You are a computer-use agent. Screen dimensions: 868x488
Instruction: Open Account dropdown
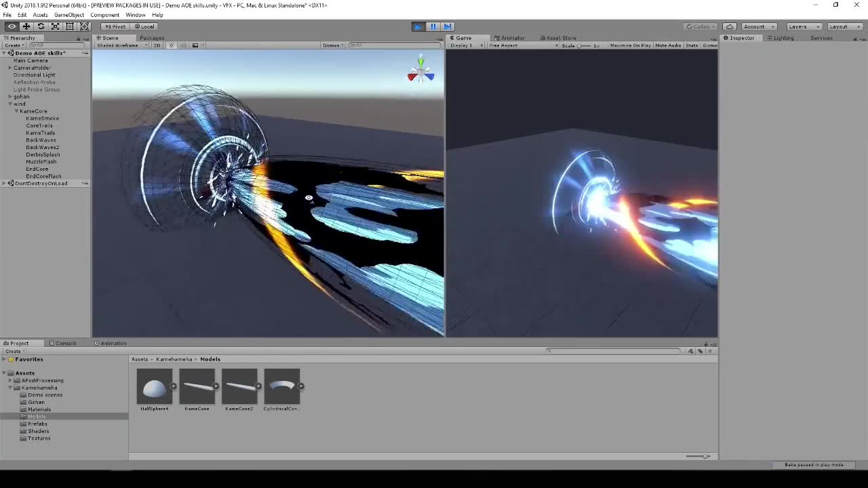click(x=758, y=26)
